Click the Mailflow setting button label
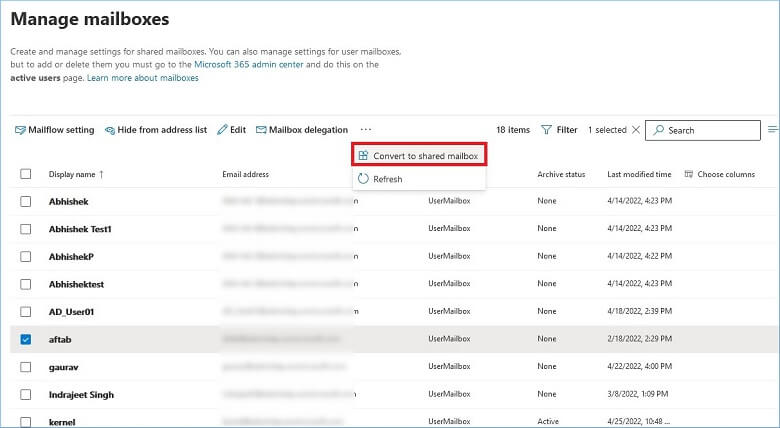Viewport: 780px width, 428px height. point(61,130)
